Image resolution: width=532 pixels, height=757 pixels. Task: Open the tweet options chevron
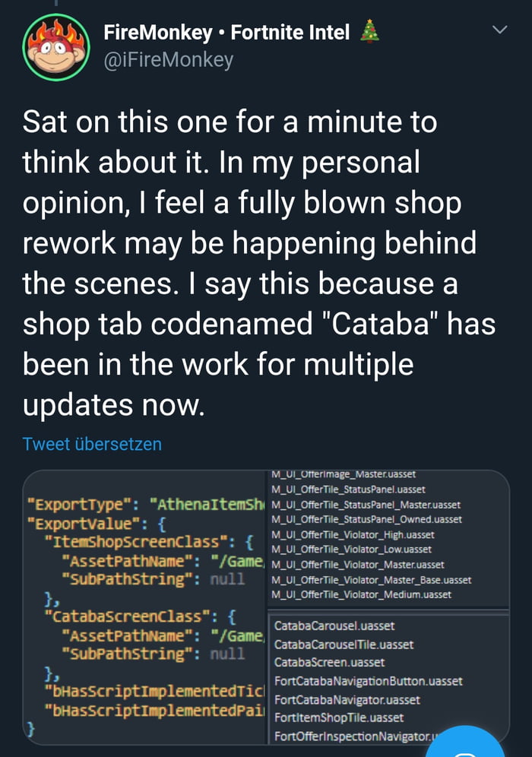click(499, 30)
